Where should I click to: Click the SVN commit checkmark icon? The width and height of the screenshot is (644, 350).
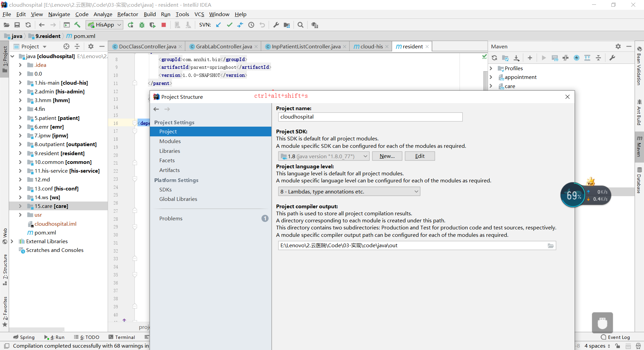229,25
